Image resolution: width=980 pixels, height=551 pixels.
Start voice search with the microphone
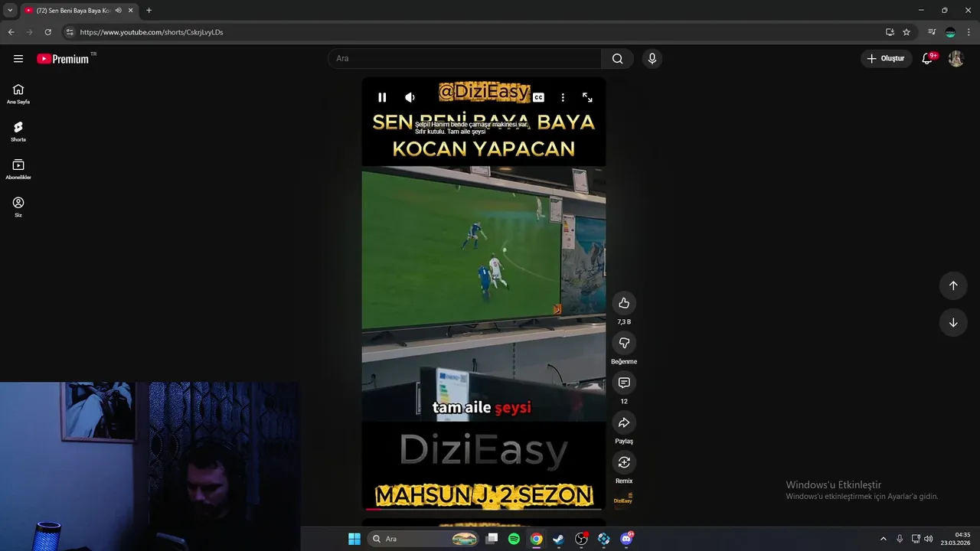652,59
